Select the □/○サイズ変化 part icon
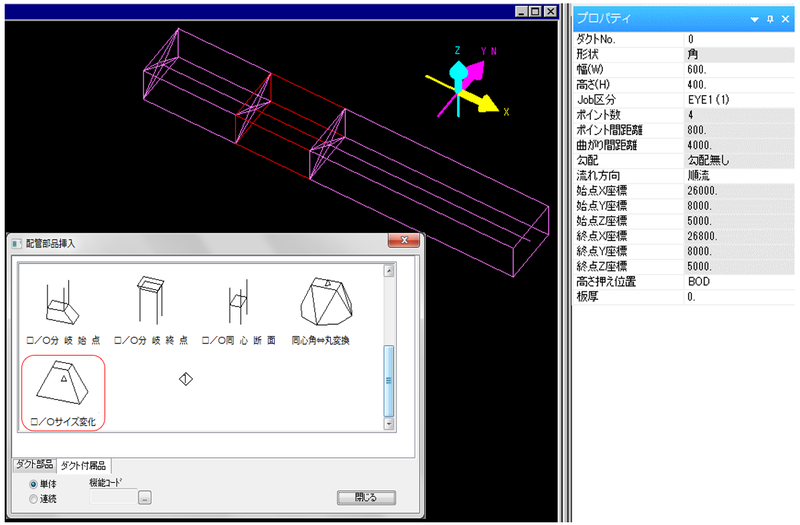This screenshot has width=800, height=525. pos(62,385)
